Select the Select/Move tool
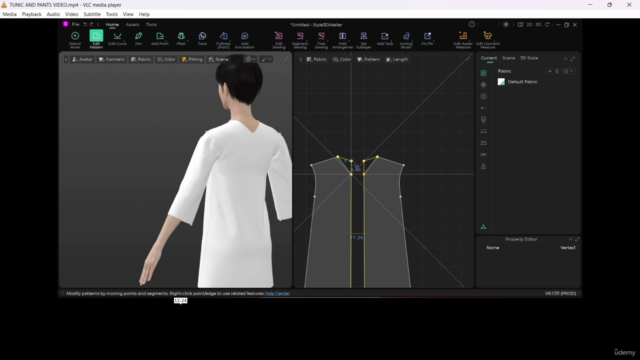This screenshot has height=360, width=640. tap(75, 40)
